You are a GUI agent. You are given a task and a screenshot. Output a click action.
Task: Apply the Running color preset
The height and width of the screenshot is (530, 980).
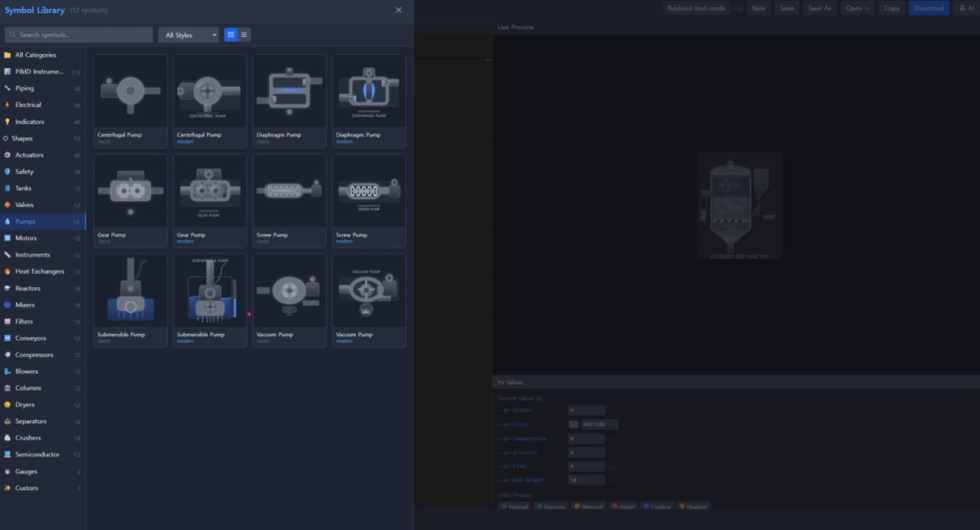[x=550, y=507]
